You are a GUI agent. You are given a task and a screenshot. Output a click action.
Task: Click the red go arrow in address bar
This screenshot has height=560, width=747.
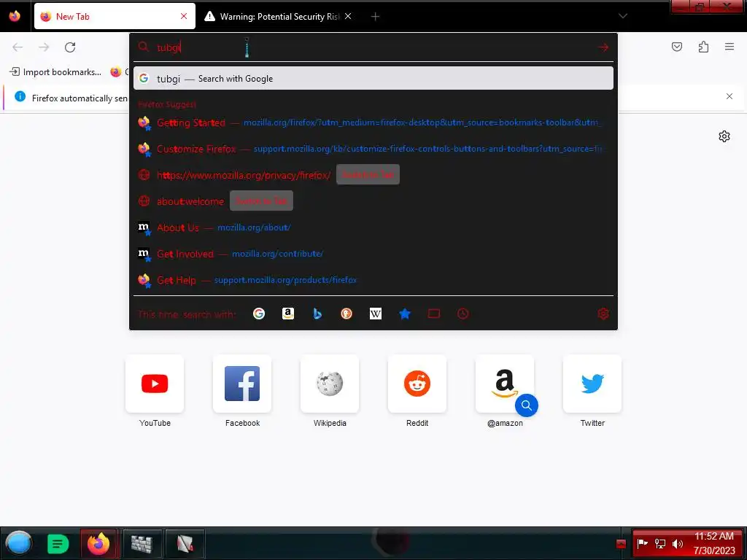[x=603, y=47]
